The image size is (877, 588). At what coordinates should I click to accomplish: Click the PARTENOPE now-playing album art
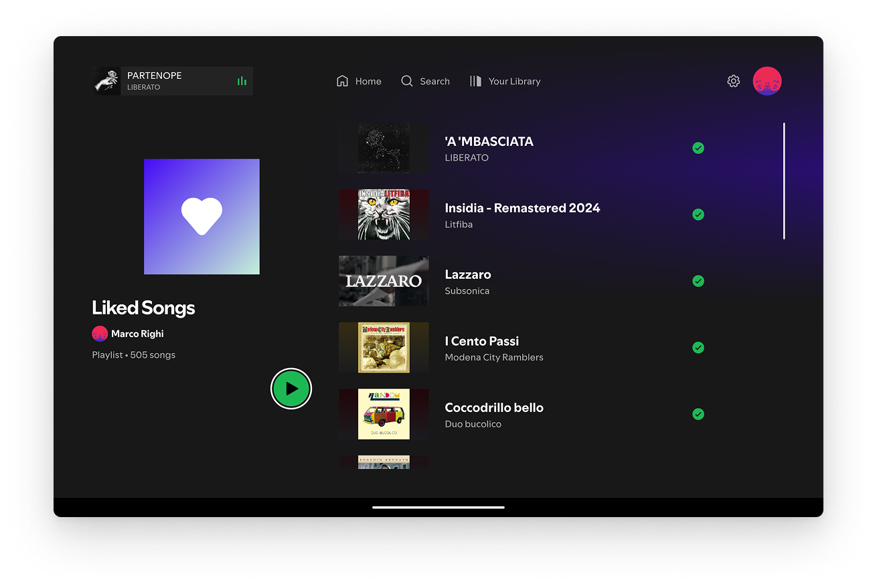106,81
